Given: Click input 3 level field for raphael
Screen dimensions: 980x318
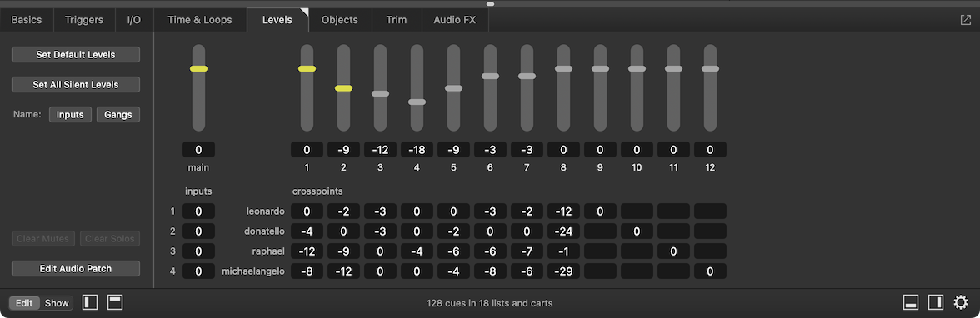Looking at the screenshot, I should click(x=198, y=251).
